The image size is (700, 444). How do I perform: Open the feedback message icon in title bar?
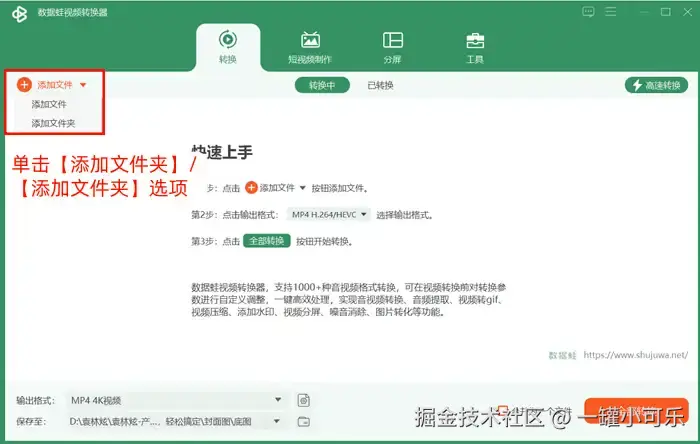[x=588, y=12]
